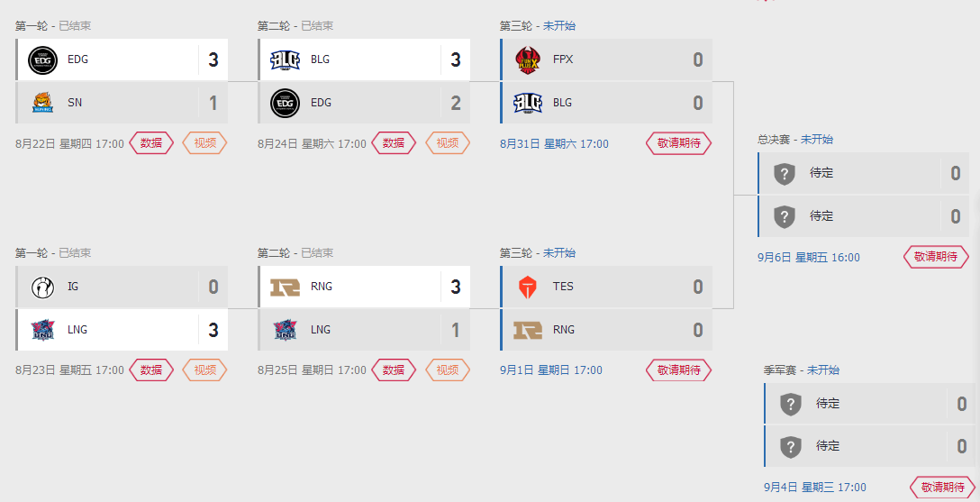Click BLG logo in second-round match
The image size is (980, 502).
[285, 60]
